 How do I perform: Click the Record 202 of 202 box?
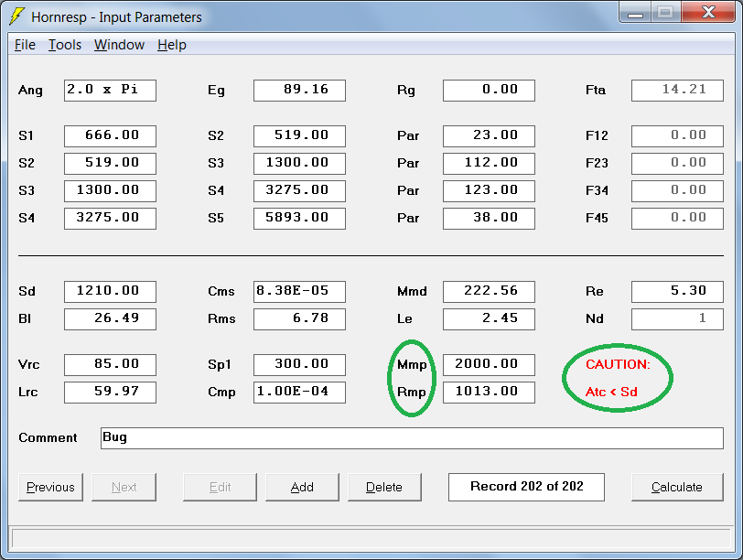click(526, 487)
